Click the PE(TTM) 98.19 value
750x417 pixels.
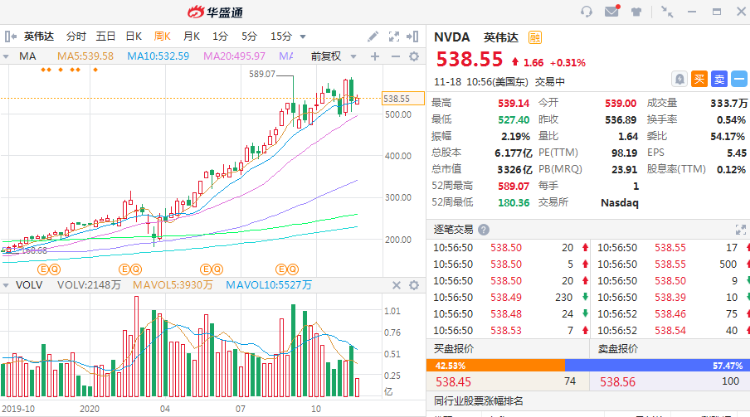624,153
